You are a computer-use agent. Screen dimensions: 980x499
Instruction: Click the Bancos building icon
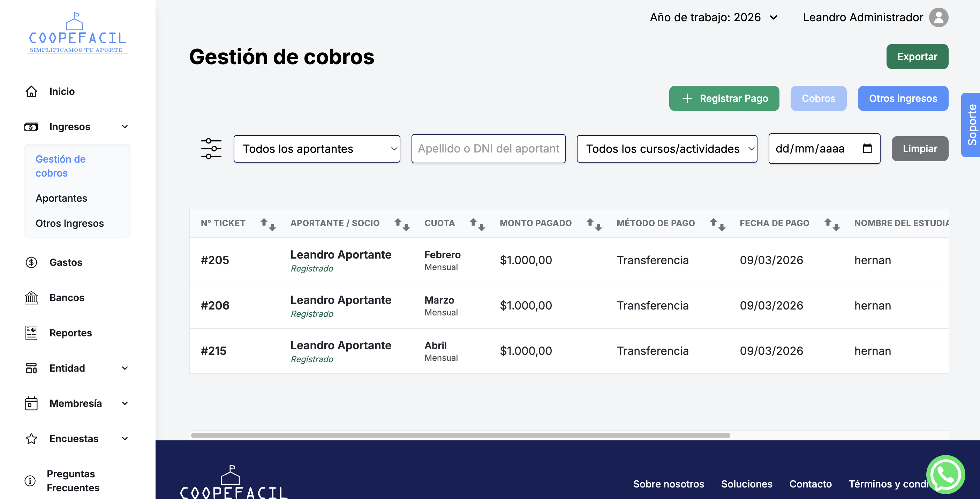point(31,298)
